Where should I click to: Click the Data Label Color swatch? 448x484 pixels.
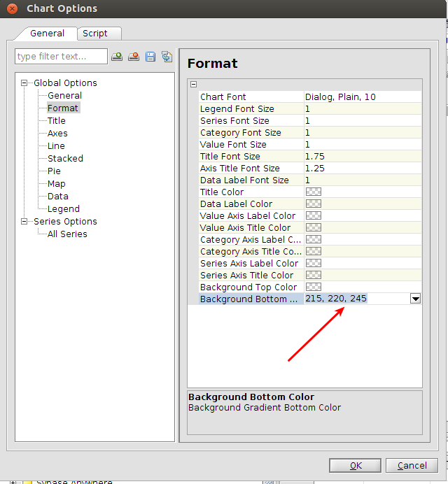click(x=314, y=204)
